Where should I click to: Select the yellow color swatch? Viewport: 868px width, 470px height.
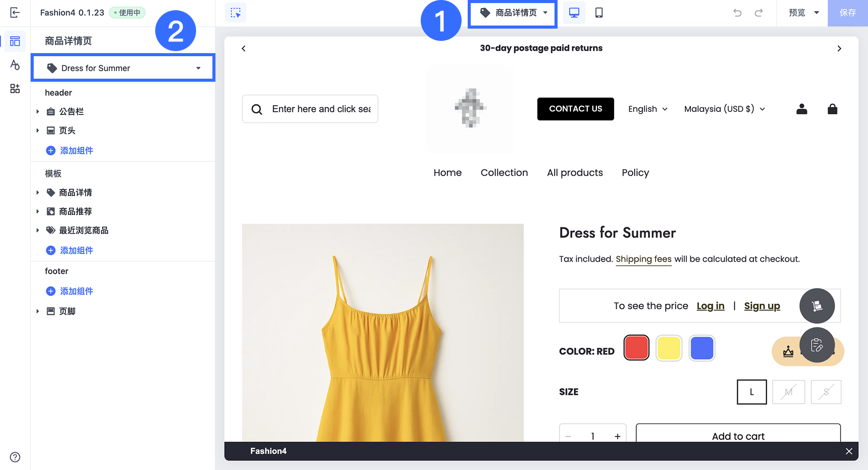point(669,348)
